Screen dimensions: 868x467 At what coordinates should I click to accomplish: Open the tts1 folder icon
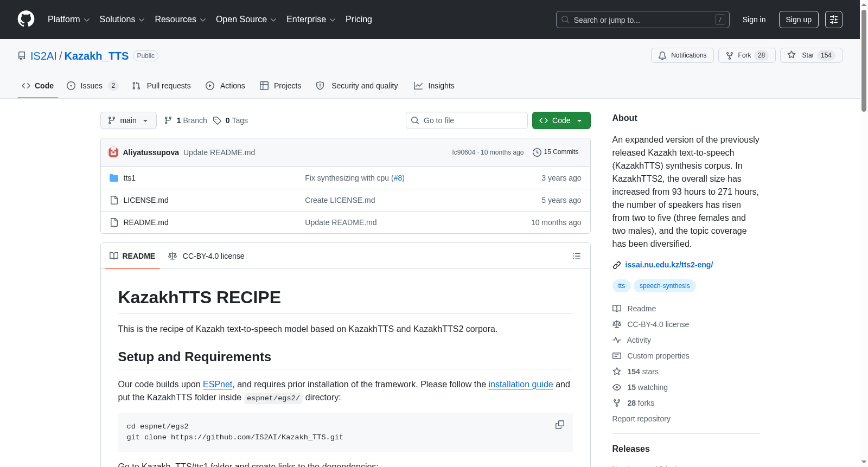[x=114, y=178]
